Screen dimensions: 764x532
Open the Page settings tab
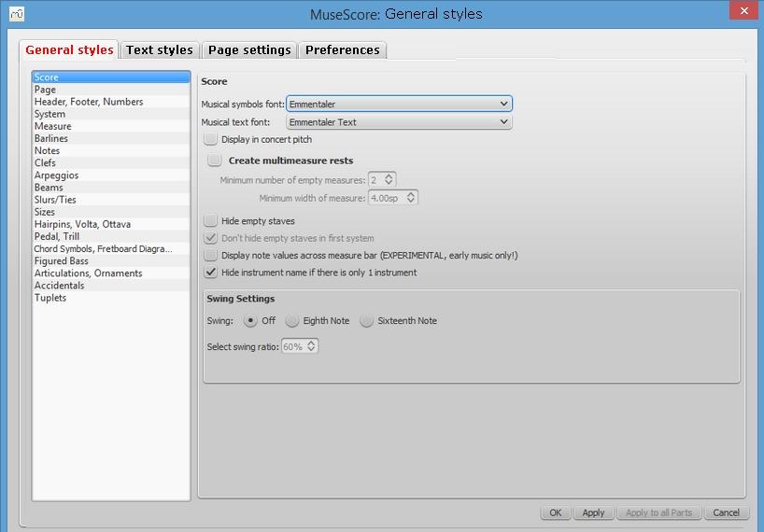tap(249, 50)
